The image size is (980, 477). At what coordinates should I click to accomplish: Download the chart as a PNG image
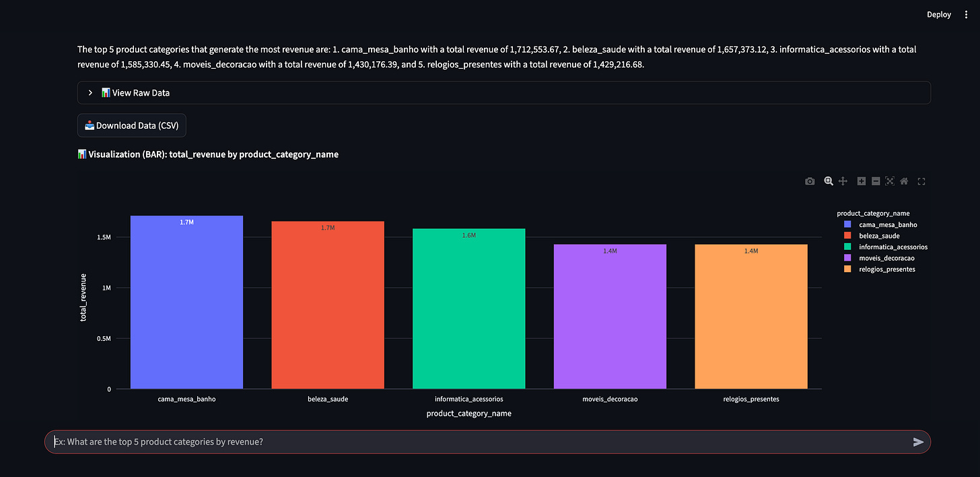click(x=810, y=181)
